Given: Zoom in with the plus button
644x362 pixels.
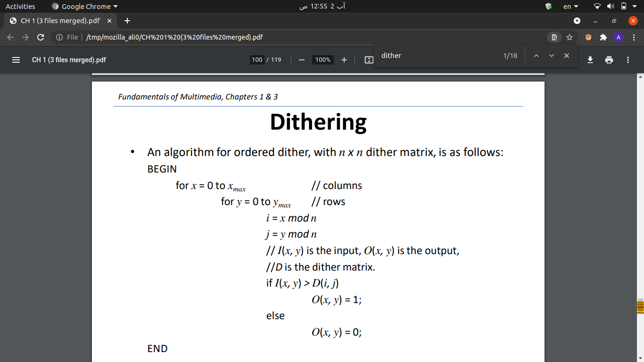Looking at the screenshot, I should coord(344,60).
